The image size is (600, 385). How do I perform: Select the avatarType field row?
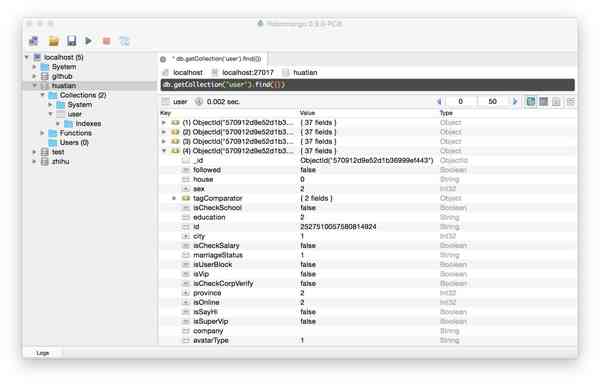pos(367,340)
